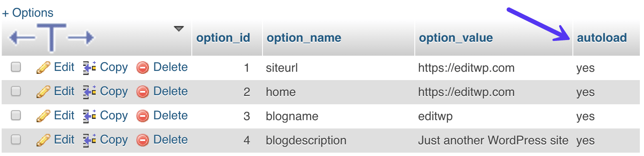Click the right arrow partial texts icon
Image resolution: width=644 pixels, height=156 pixels.
[81, 38]
